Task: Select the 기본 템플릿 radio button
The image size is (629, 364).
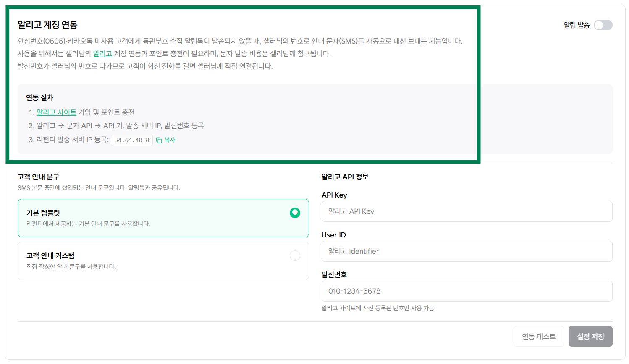Action: [295, 213]
